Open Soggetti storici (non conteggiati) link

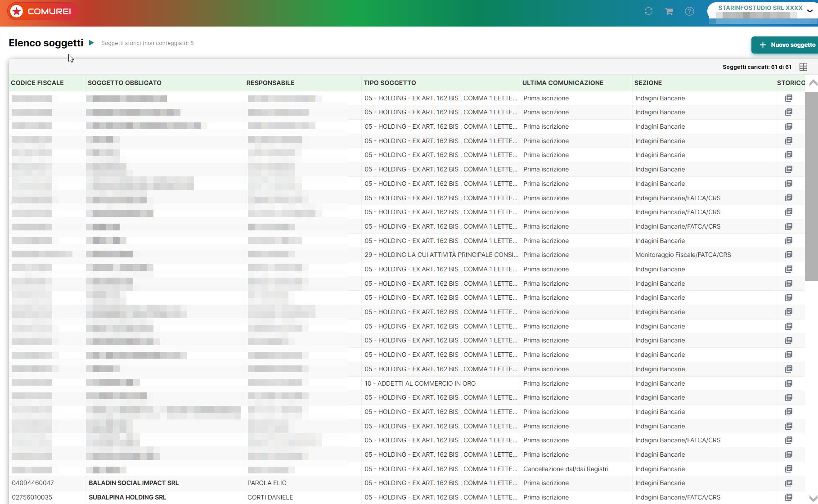[147, 43]
